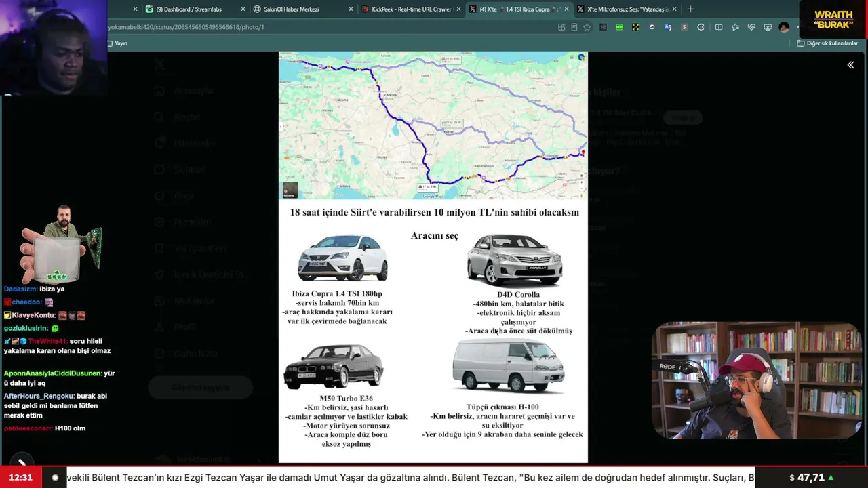Open the Google Translate extension icon
Screen dimensions: 868x488
point(668,27)
